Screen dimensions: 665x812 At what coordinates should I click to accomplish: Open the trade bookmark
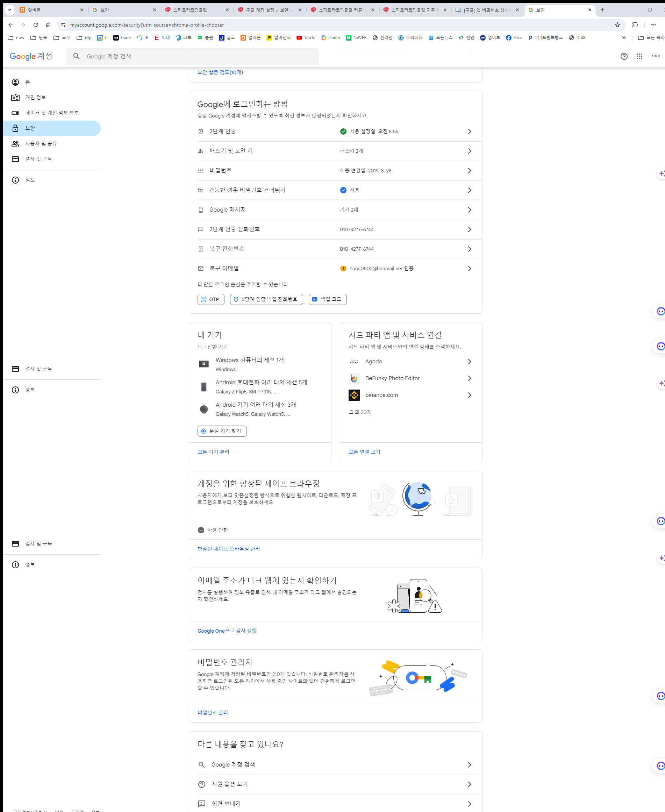122,37
